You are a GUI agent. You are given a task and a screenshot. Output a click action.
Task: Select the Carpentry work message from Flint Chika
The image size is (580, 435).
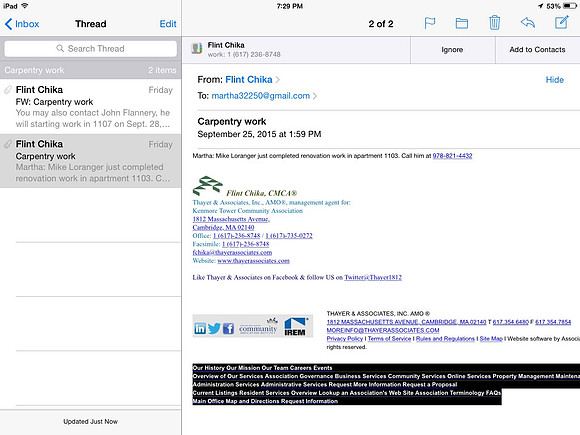[91, 161]
